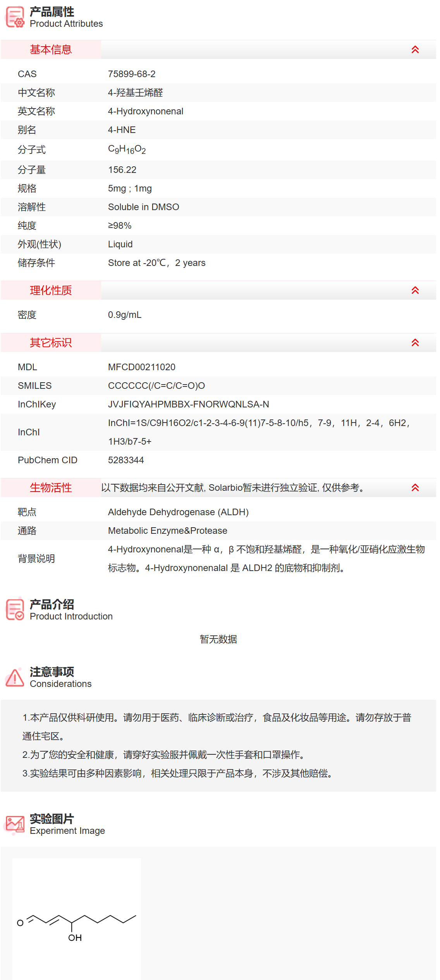440x980 pixels.
Task: Select the 理化性质 section header tab
Action: click(x=51, y=290)
